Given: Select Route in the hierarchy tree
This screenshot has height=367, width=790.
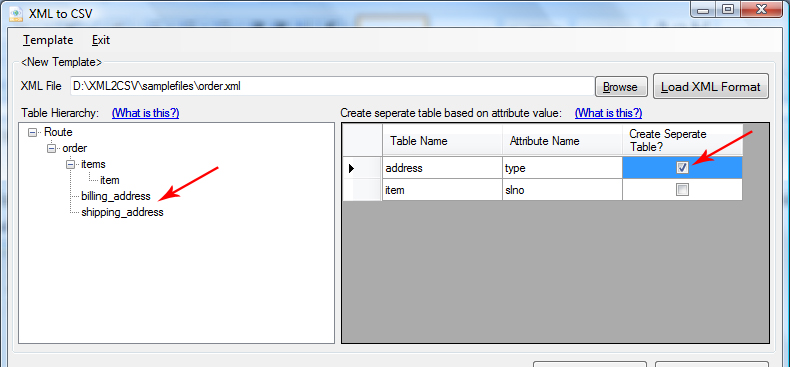Looking at the screenshot, I should click(58, 132).
